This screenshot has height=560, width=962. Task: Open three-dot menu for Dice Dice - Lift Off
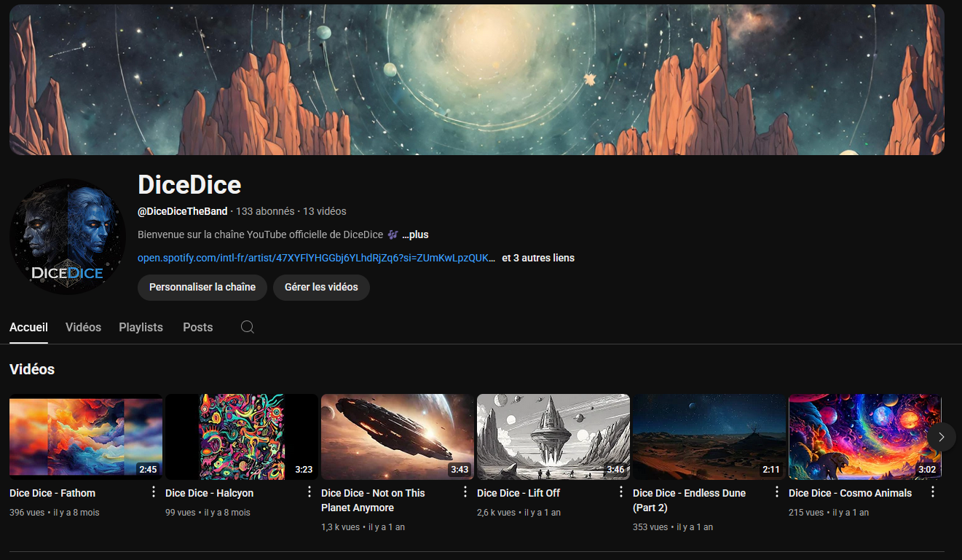click(621, 492)
